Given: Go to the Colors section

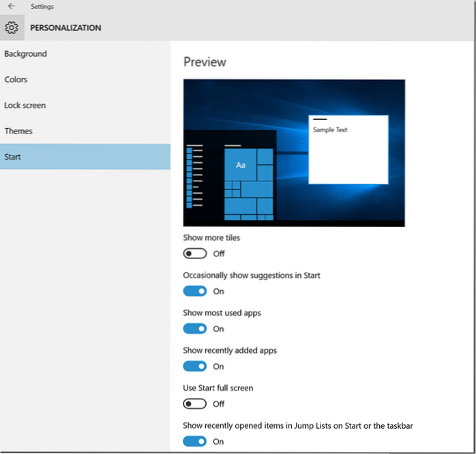Looking at the screenshot, I should coord(16,80).
